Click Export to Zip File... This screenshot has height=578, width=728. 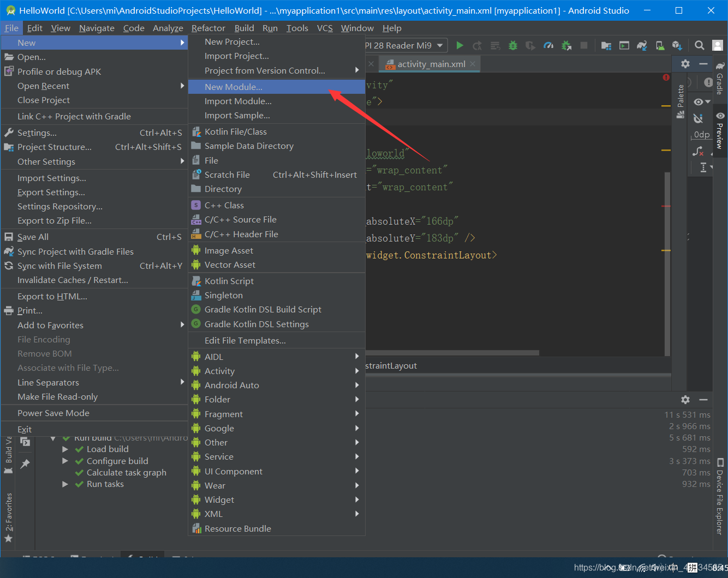click(94, 220)
